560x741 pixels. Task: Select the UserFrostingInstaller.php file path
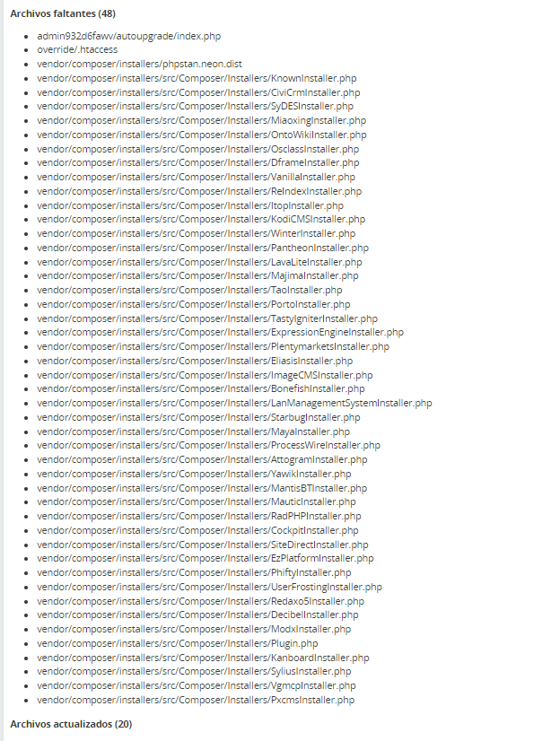coord(209,587)
